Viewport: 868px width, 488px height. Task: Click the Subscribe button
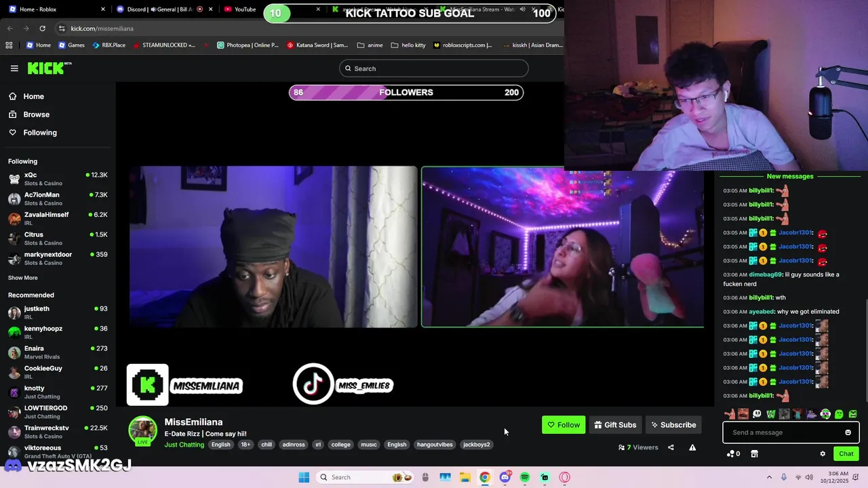pyautogui.click(x=673, y=425)
